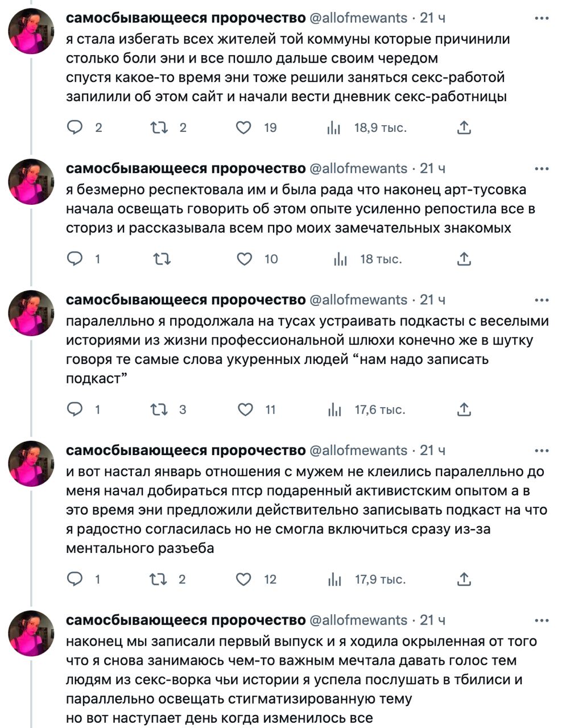Retweet the first tweet showing 2 retweets
The width and height of the screenshot is (566, 728).
[x=159, y=127]
